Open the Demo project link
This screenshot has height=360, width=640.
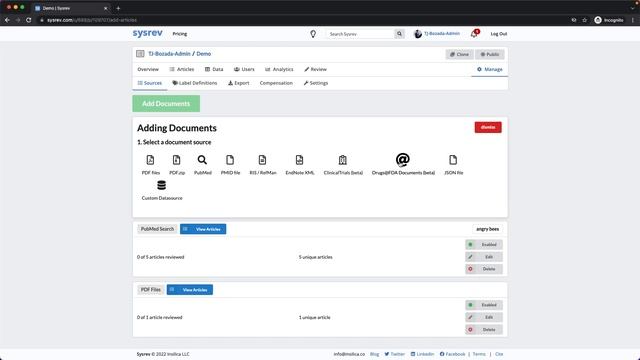[204, 54]
